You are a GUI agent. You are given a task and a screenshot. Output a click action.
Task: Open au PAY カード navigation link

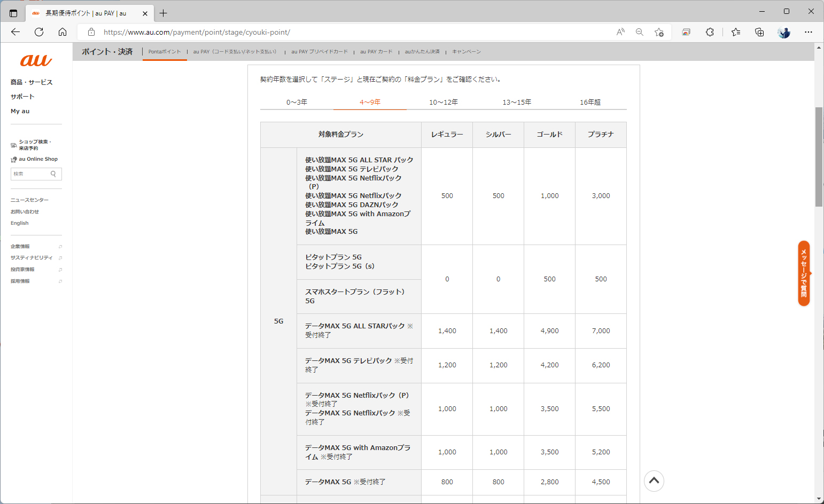[x=376, y=52]
